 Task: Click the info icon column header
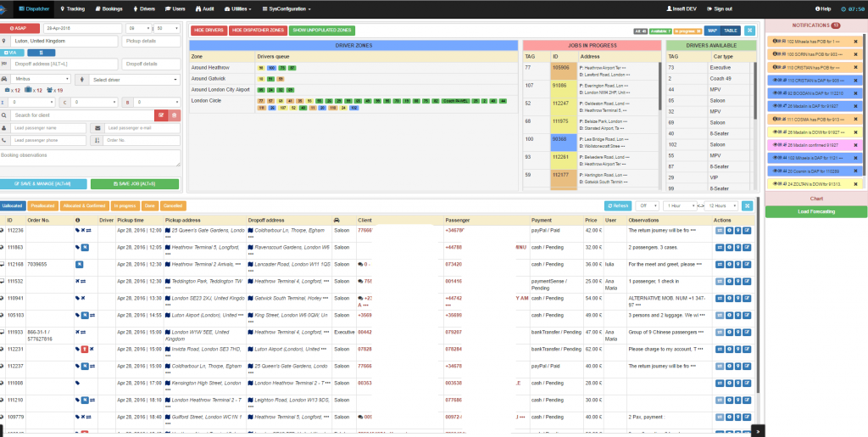point(77,221)
